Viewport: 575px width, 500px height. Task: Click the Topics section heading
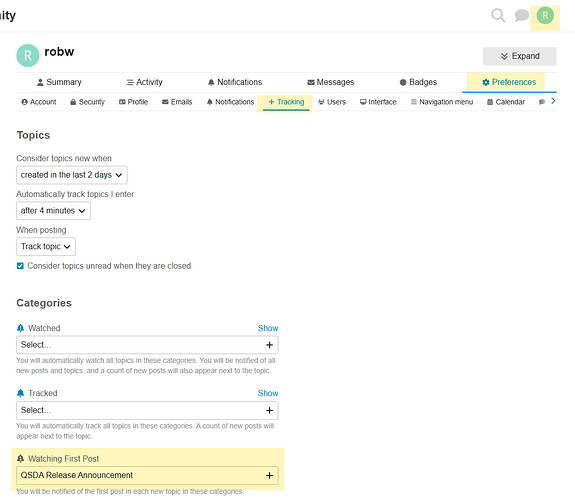click(x=33, y=135)
